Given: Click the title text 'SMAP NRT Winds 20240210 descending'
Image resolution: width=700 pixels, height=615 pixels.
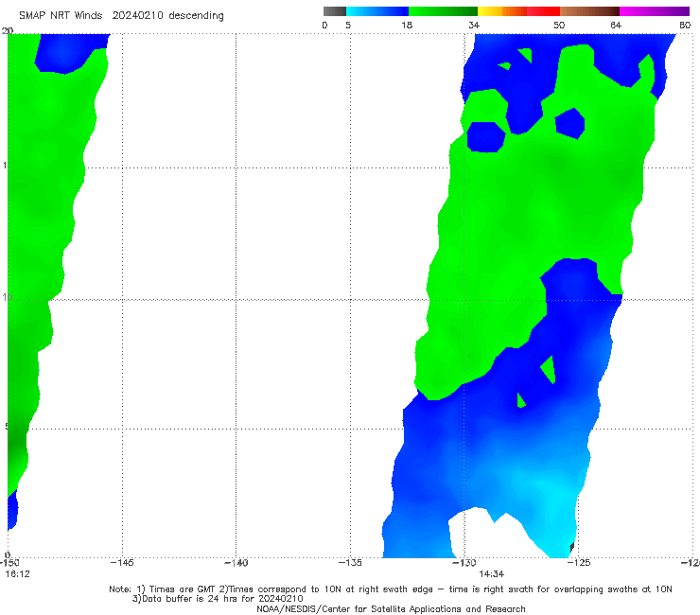Looking at the screenshot, I should click(121, 16).
